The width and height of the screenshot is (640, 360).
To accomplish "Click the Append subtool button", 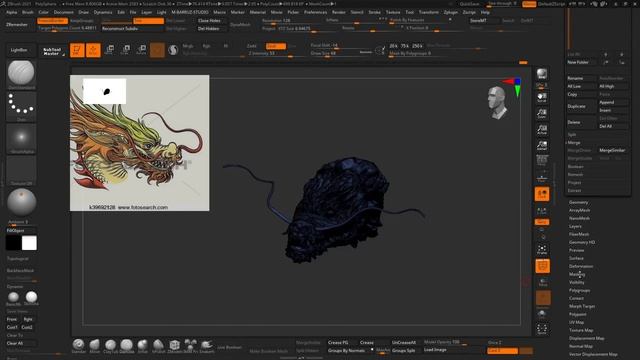I will click(613, 102).
